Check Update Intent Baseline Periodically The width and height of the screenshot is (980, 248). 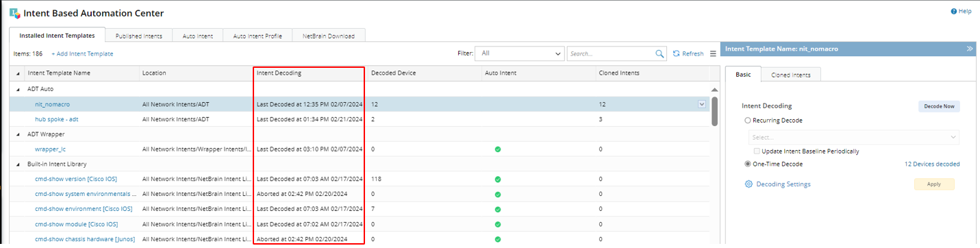pos(757,151)
